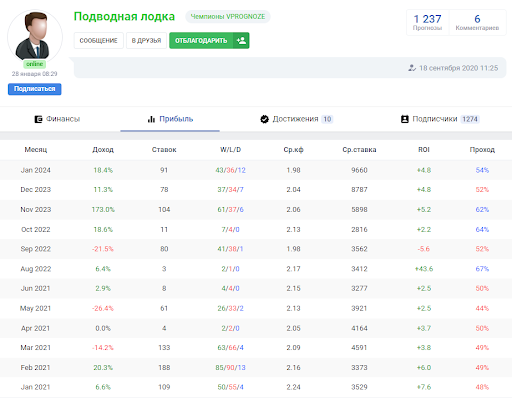Send a message via Сообщение button

point(99,41)
